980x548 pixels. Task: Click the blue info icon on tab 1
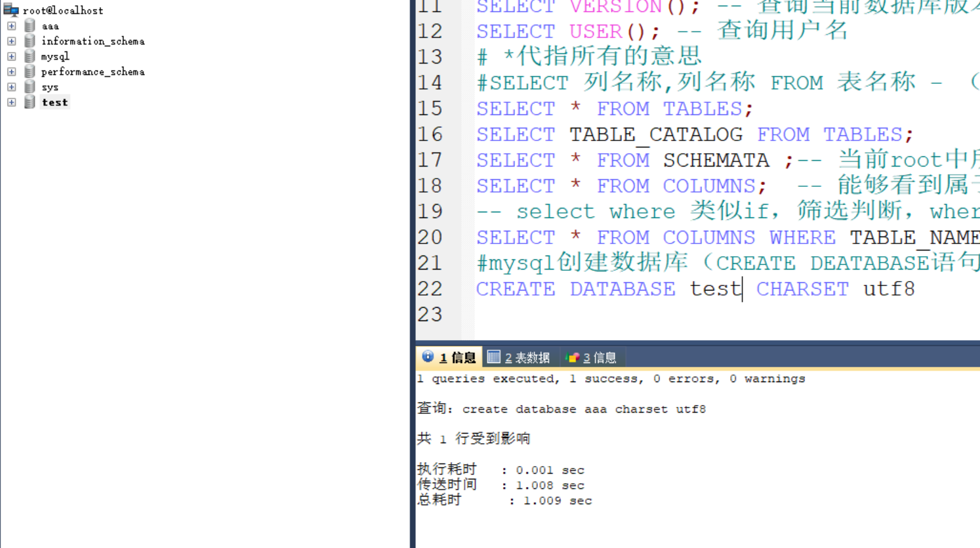[x=427, y=357]
